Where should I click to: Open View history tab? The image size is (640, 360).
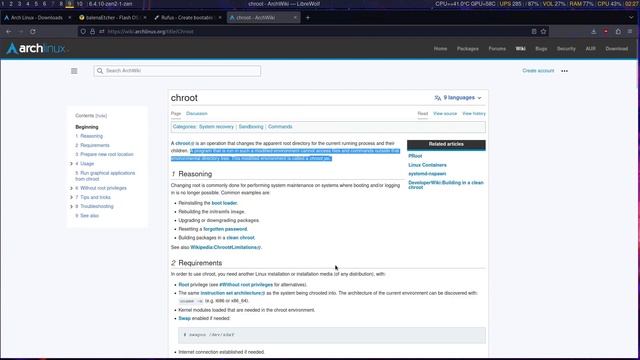tap(474, 113)
